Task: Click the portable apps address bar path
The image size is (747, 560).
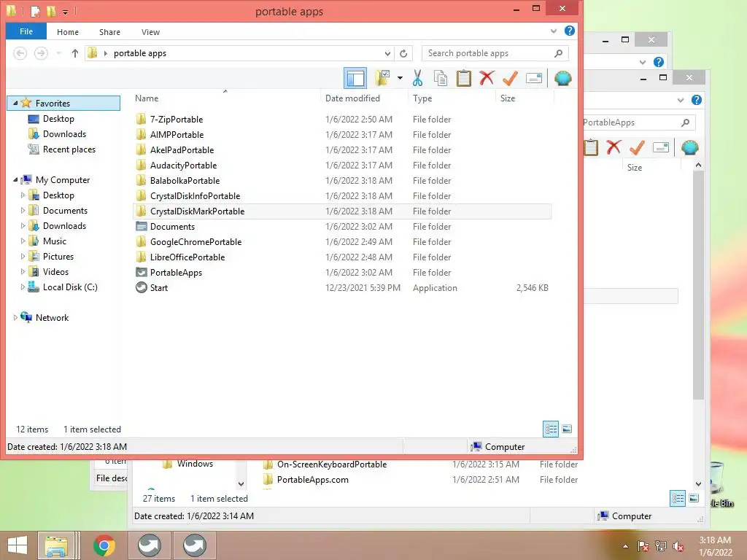Action: [x=140, y=53]
